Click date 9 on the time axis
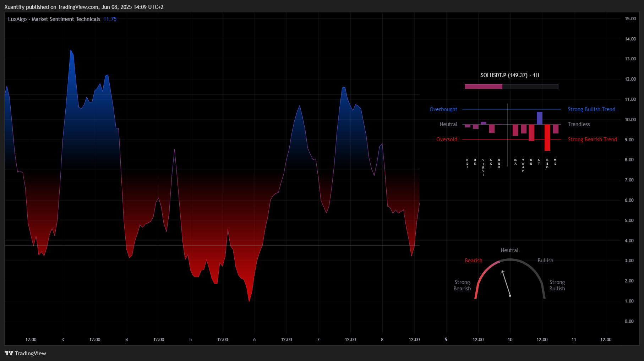Image resolution: width=644 pixels, height=361 pixels. (x=446, y=340)
